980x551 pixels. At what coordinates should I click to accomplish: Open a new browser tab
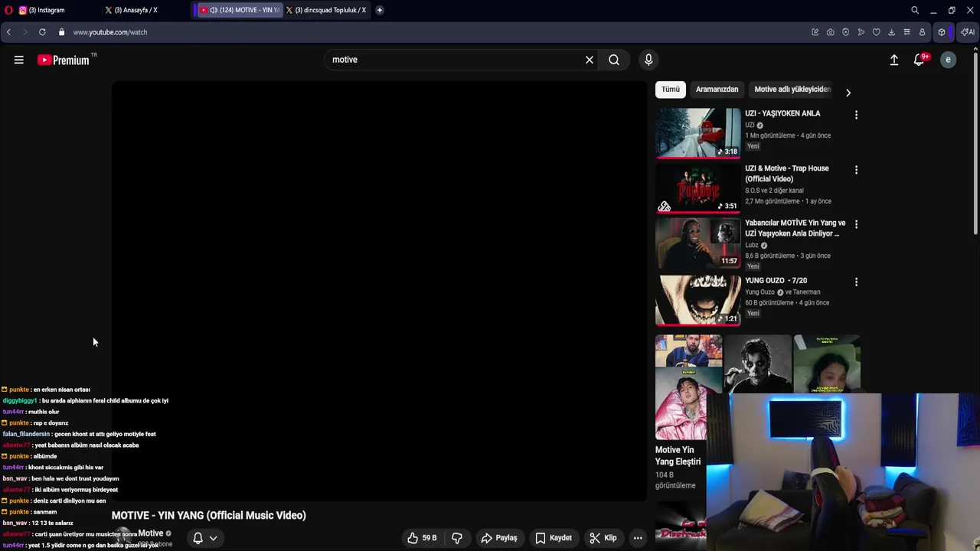tap(379, 10)
